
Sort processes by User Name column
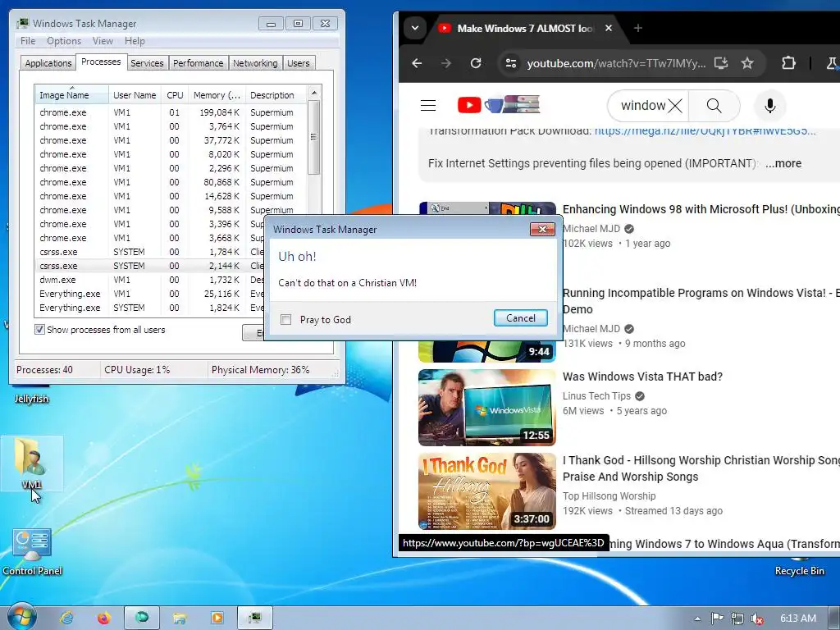point(135,95)
